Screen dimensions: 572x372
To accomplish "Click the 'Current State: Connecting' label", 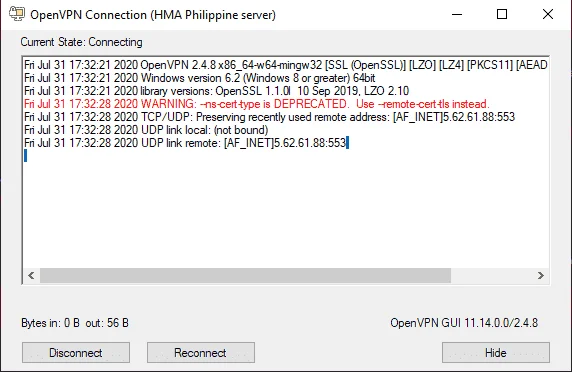I will [81, 42].
